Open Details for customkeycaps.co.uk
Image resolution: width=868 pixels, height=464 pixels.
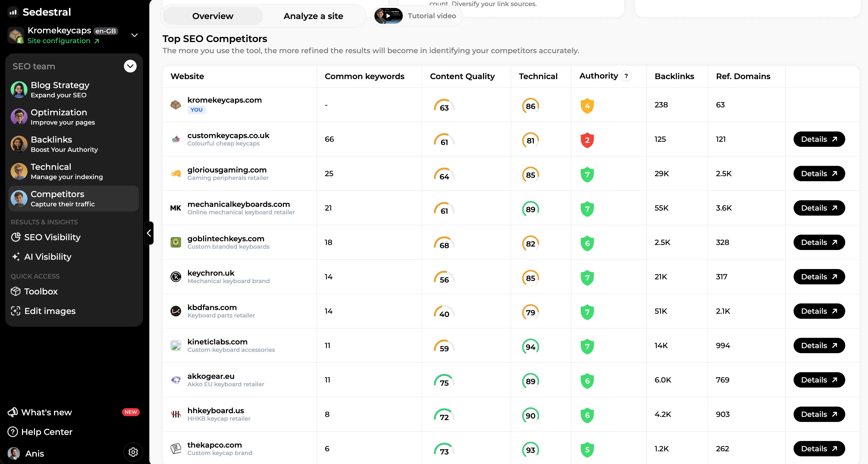click(819, 139)
